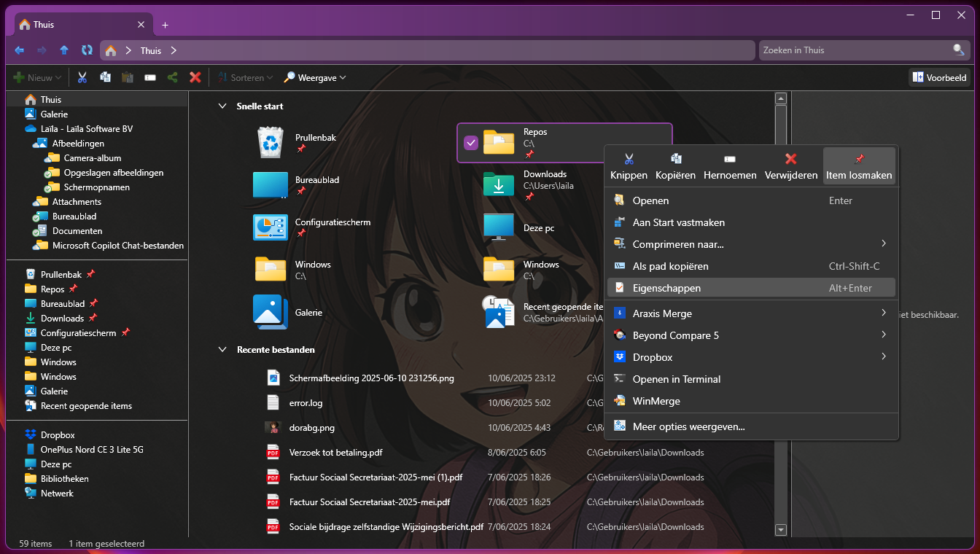980x554 pixels.
Task: Select Attachments in sidebar tree
Action: [x=67, y=202]
